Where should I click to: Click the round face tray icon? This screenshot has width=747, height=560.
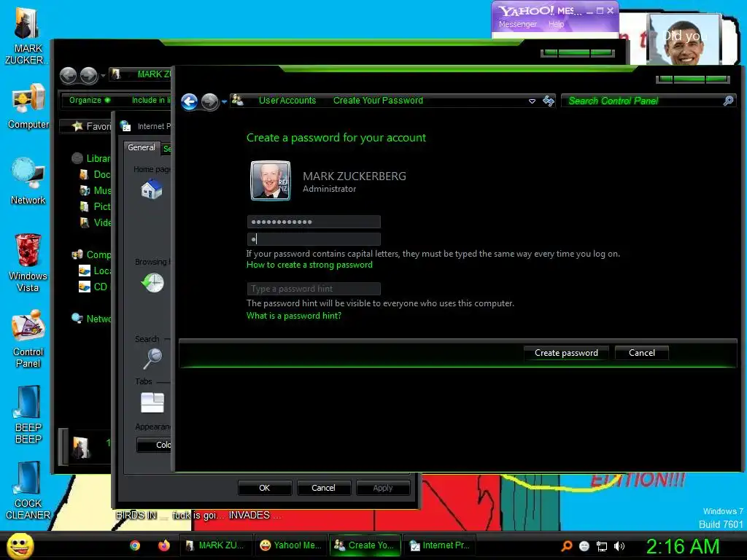(584, 546)
